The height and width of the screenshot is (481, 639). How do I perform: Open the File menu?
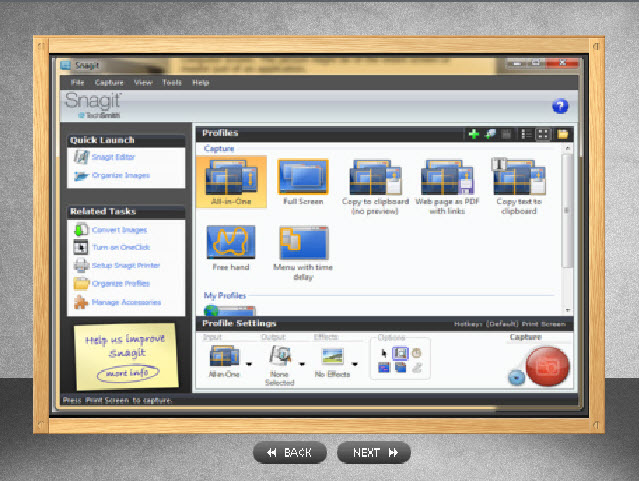[x=77, y=82]
